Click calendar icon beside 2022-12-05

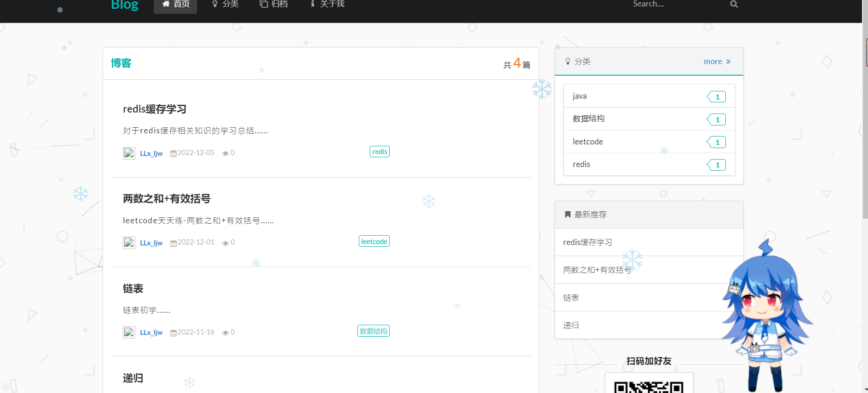point(174,153)
